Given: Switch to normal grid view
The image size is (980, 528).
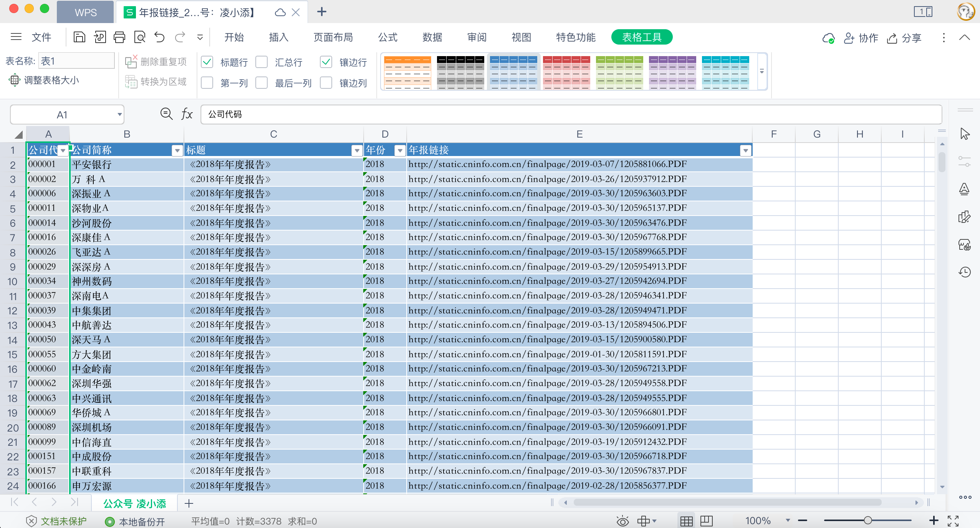Looking at the screenshot, I should coord(686,521).
